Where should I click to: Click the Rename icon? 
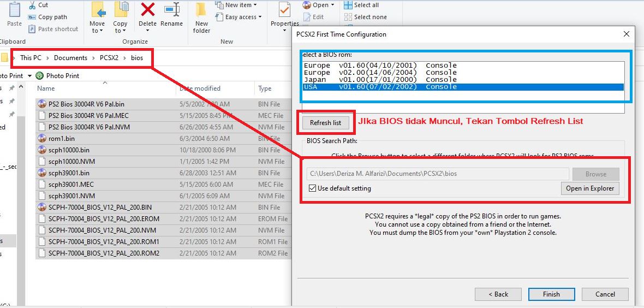[172, 9]
